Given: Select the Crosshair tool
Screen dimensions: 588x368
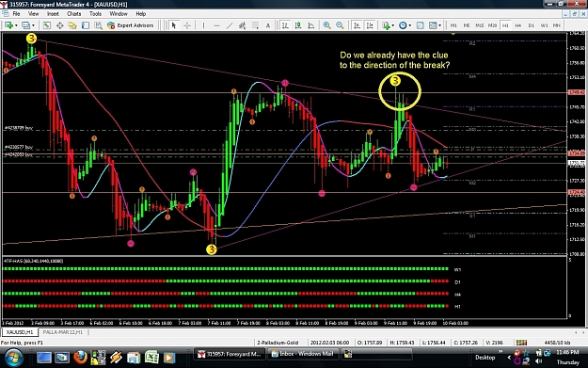Looking at the screenshot, I should click(x=187, y=25).
